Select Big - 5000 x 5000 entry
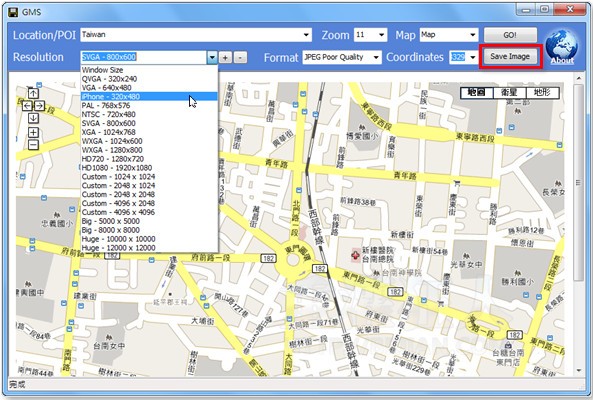The height and width of the screenshot is (400, 593). [149, 221]
